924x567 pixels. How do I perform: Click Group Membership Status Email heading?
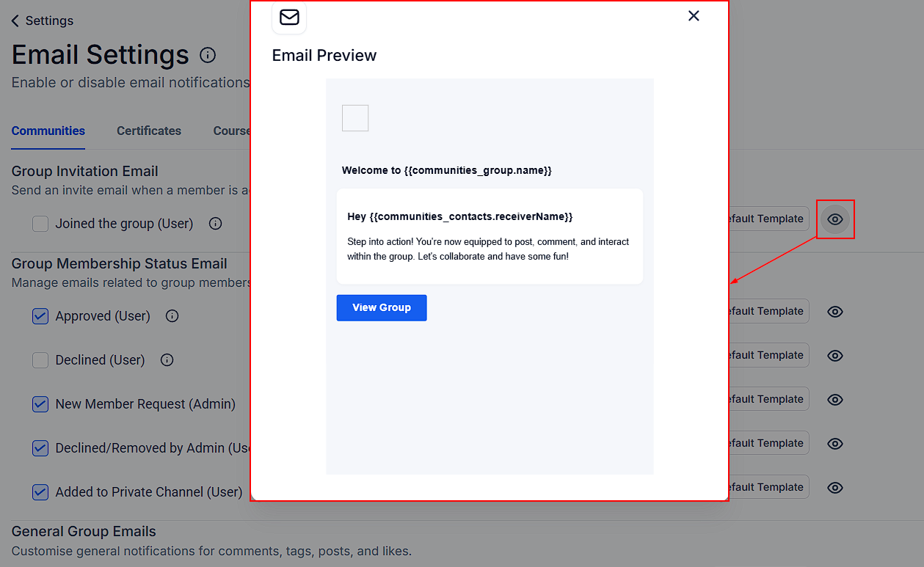point(120,263)
